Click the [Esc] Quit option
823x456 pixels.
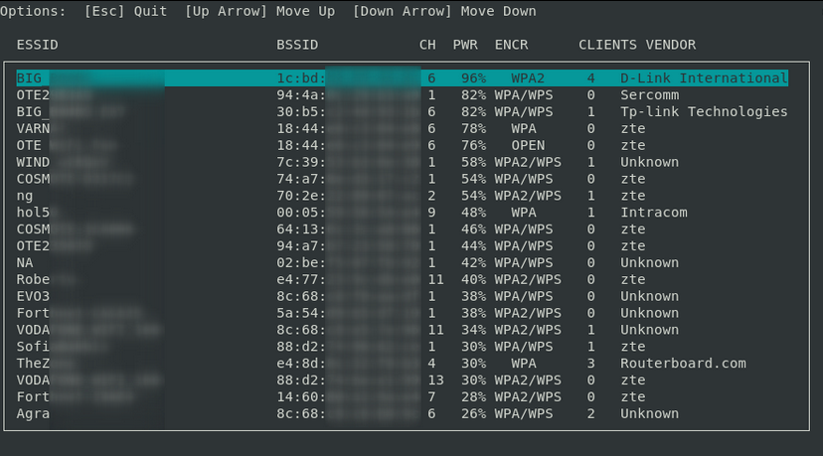coord(126,11)
